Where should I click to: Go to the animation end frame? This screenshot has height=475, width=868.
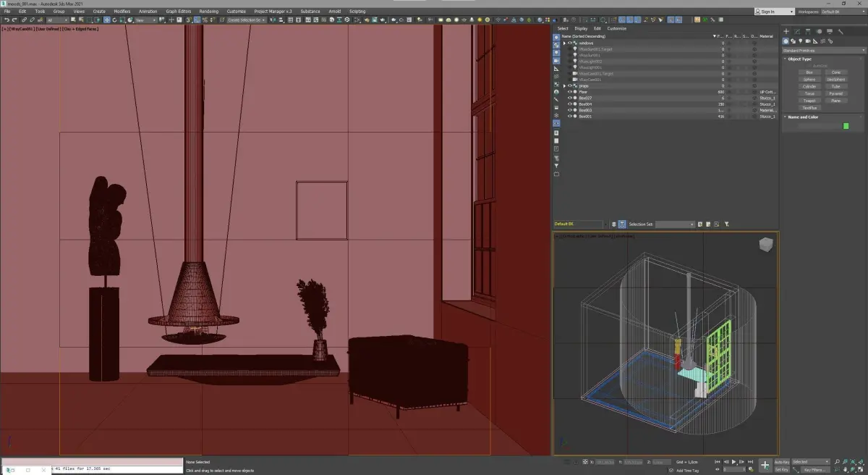[x=750, y=461]
